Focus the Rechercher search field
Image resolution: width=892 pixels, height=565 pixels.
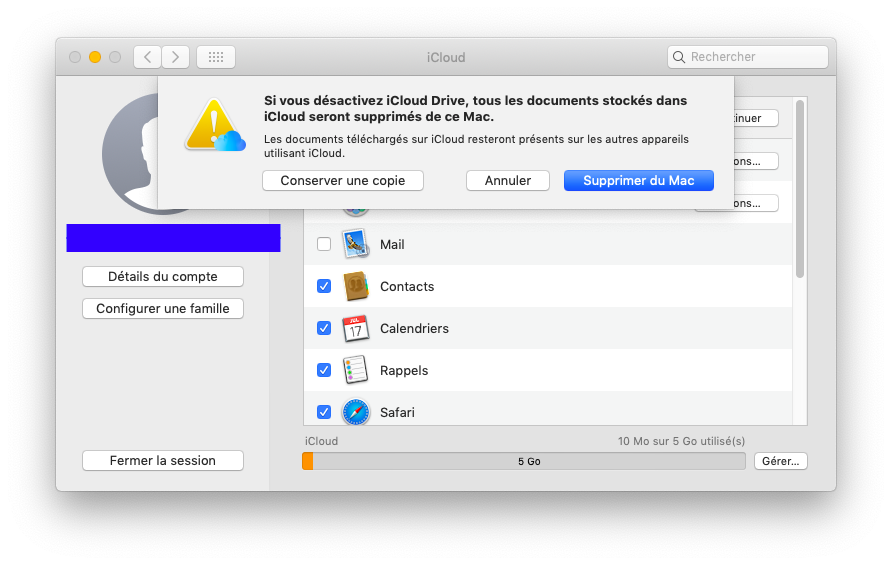(748, 57)
